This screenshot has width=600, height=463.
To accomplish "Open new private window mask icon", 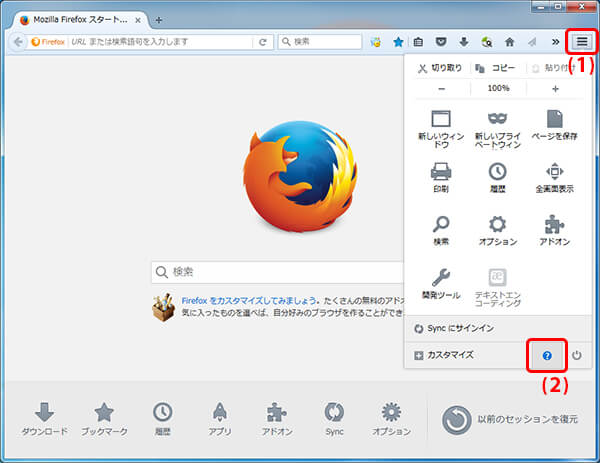I will 497,129.
